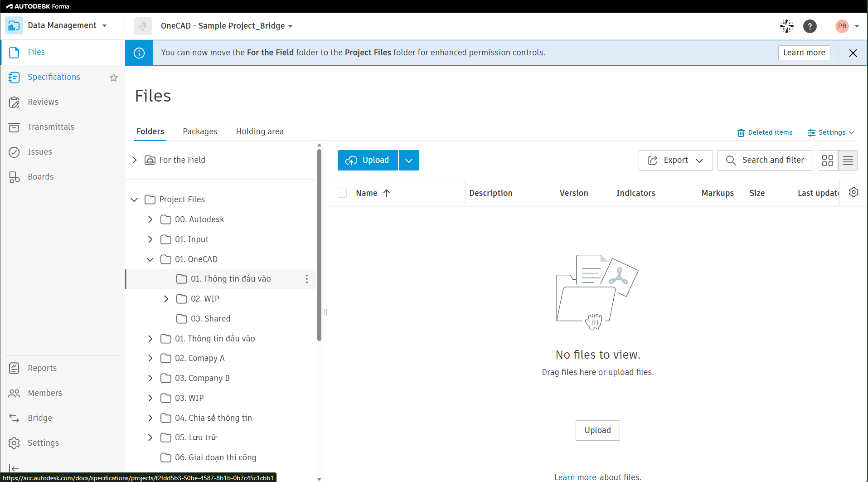Click Learn more in the banner

(804, 53)
